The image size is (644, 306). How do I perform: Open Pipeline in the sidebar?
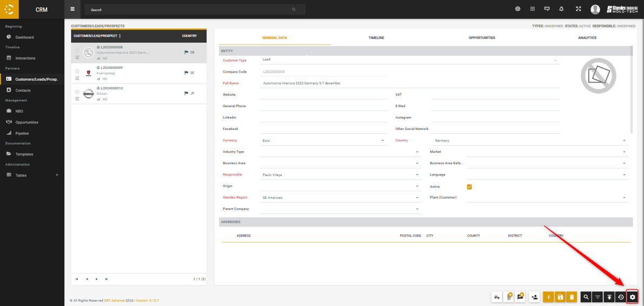coord(22,133)
